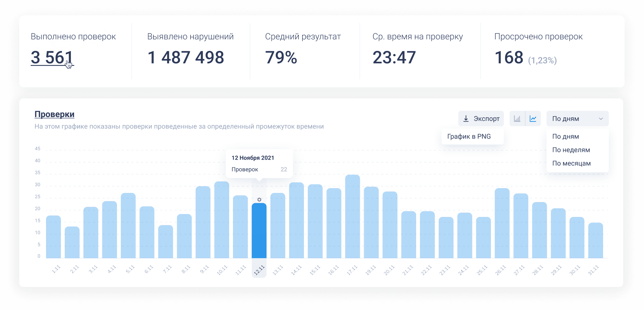Click the bar for 31.11
644x310 pixels.
point(595,240)
